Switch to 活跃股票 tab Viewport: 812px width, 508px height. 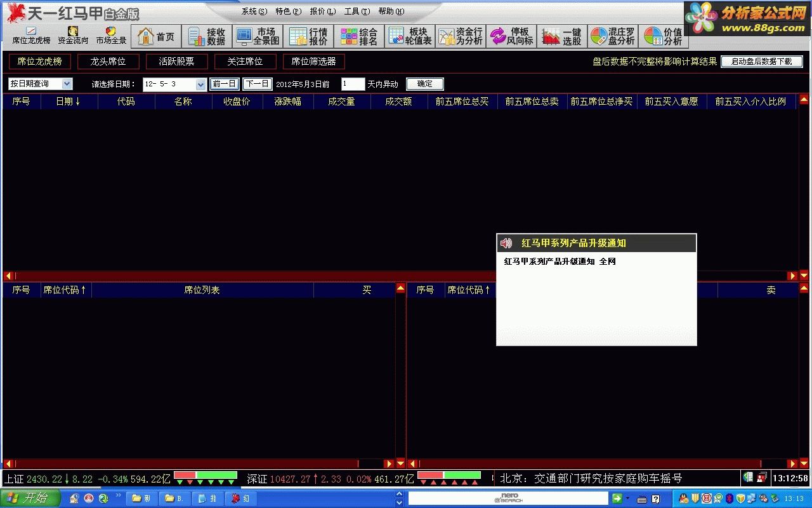(x=177, y=62)
